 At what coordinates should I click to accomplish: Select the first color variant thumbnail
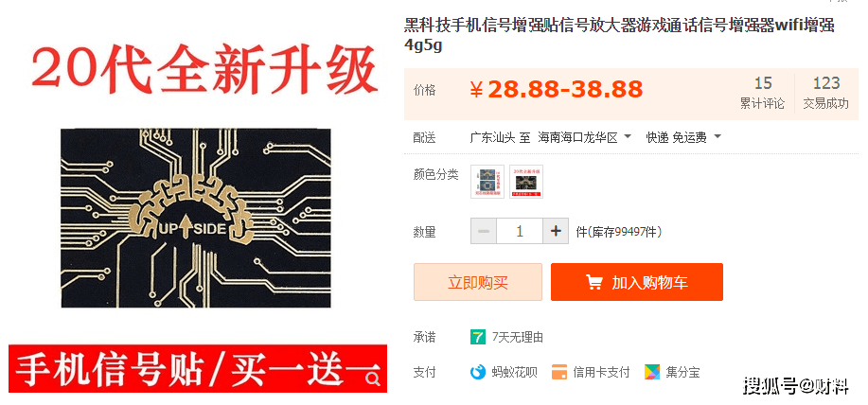pyautogui.click(x=487, y=182)
